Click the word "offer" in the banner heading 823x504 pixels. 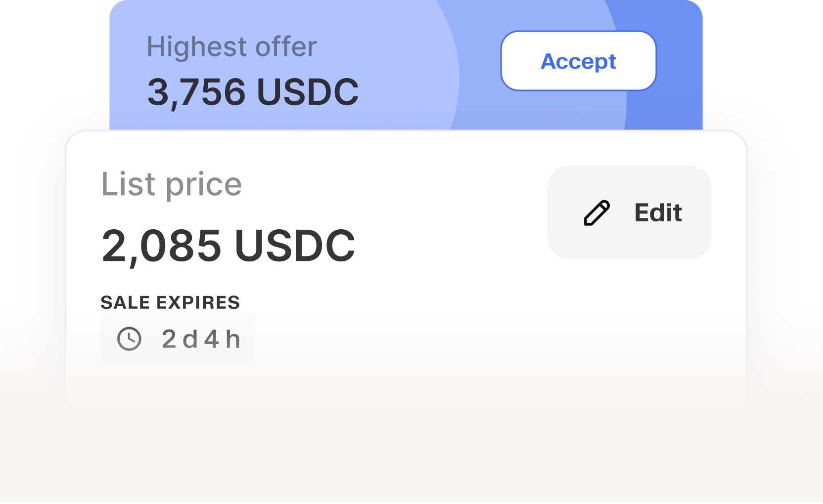pyautogui.click(x=285, y=47)
